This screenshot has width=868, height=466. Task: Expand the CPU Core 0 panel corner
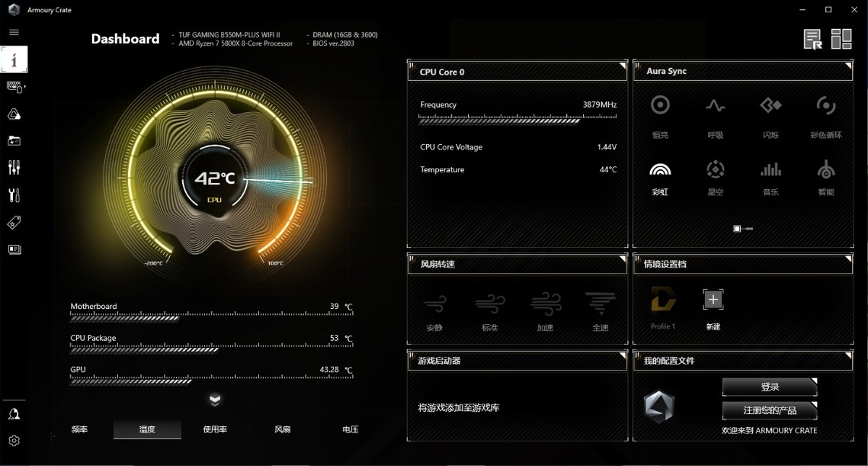coord(622,67)
